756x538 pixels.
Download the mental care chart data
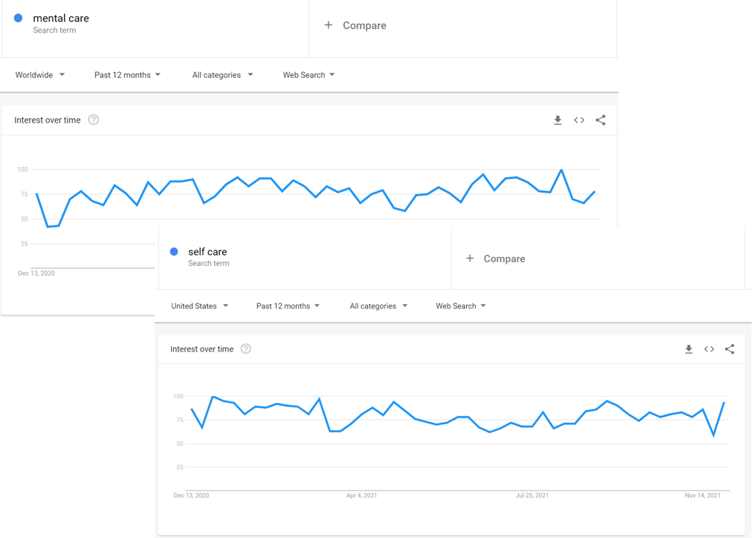pyautogui.click(x=558, y=120)
